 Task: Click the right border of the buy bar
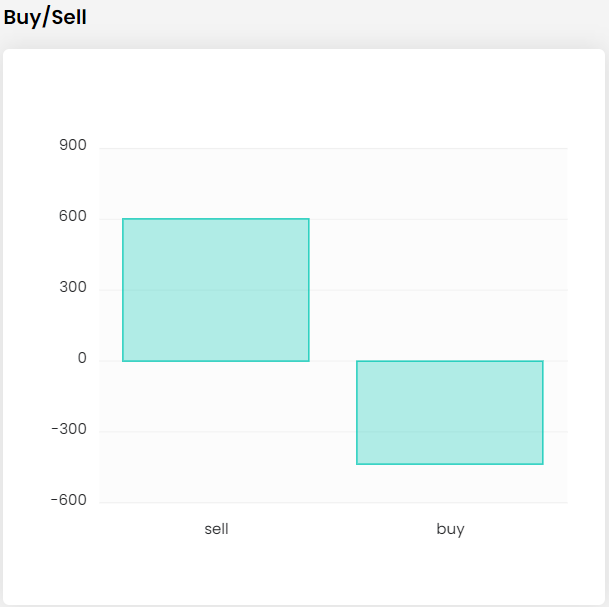pos(543,412)
